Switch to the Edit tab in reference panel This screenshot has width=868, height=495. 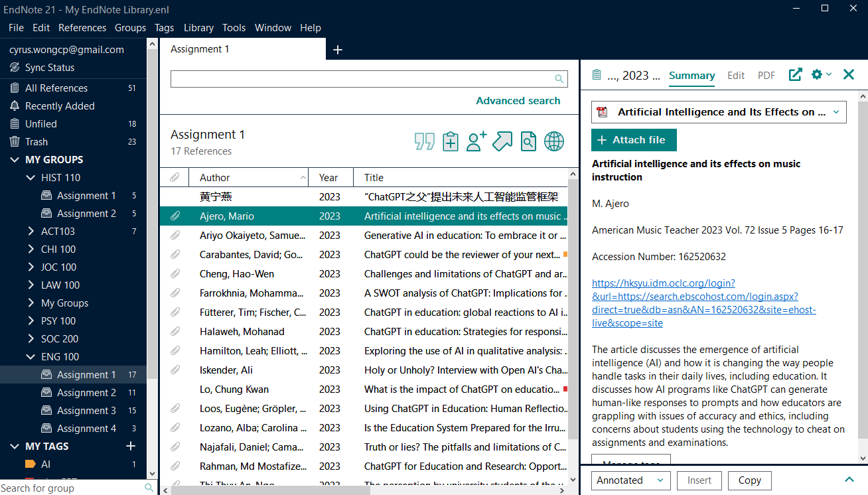[736, 76]
